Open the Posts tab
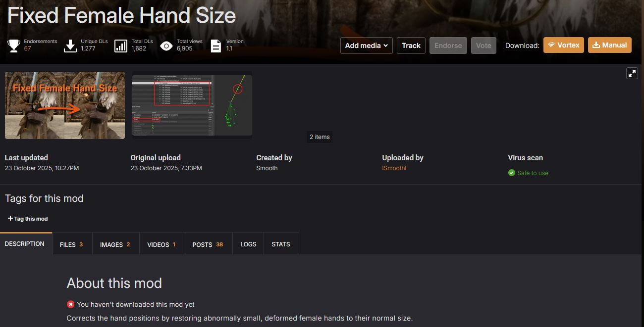The height and width of the screenshot is (327, 644). 208,244
